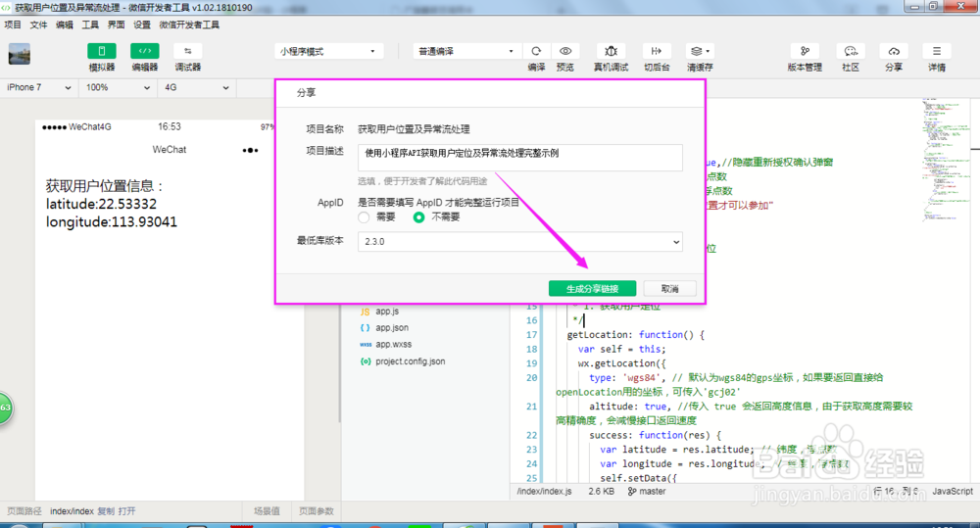This screenshot has height=528, width=980.
Task: Open the 社区 community icon
Action: tap(851, 51)
